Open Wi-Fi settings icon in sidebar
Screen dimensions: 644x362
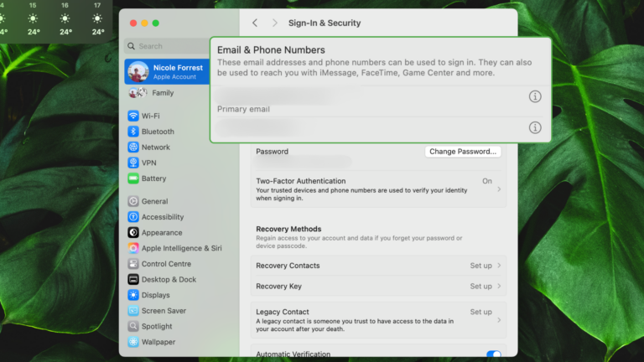[x=133, y=116]
